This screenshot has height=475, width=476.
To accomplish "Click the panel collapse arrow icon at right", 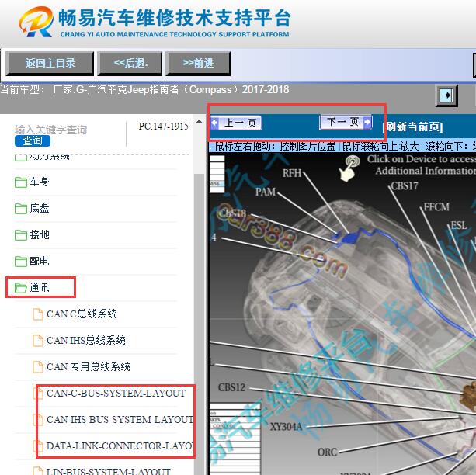I will (x=446, y=95).
